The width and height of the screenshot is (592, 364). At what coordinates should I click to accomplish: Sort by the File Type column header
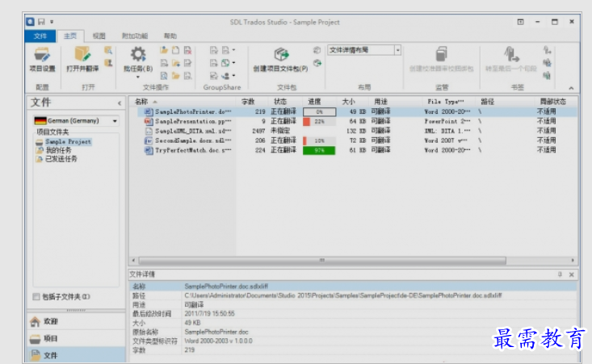(446, 102)
